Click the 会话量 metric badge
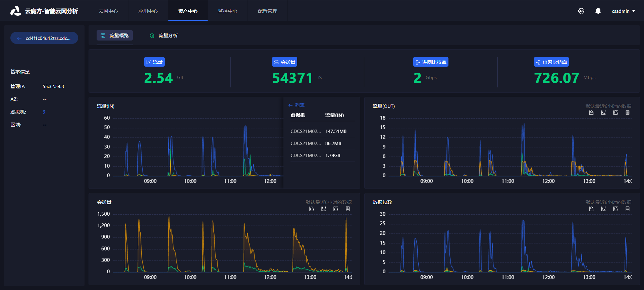This screenshot has width=644, height=290. [x=284, y=62]
